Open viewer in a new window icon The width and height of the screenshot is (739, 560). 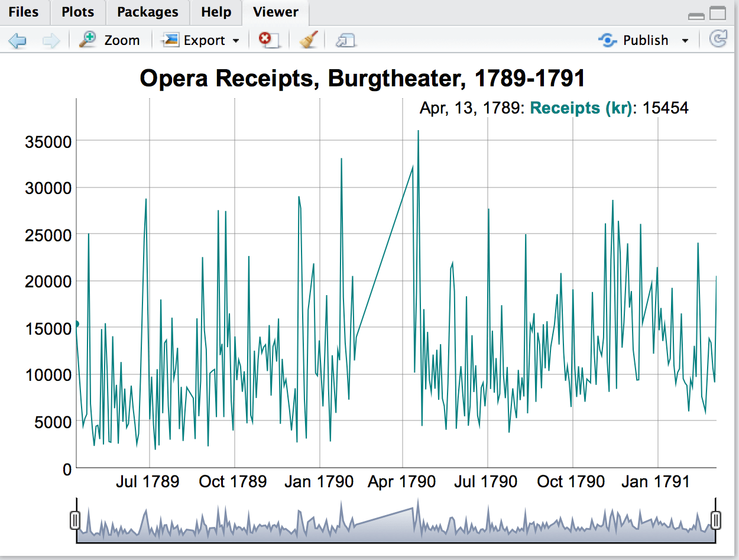click(x=345, y=40)
